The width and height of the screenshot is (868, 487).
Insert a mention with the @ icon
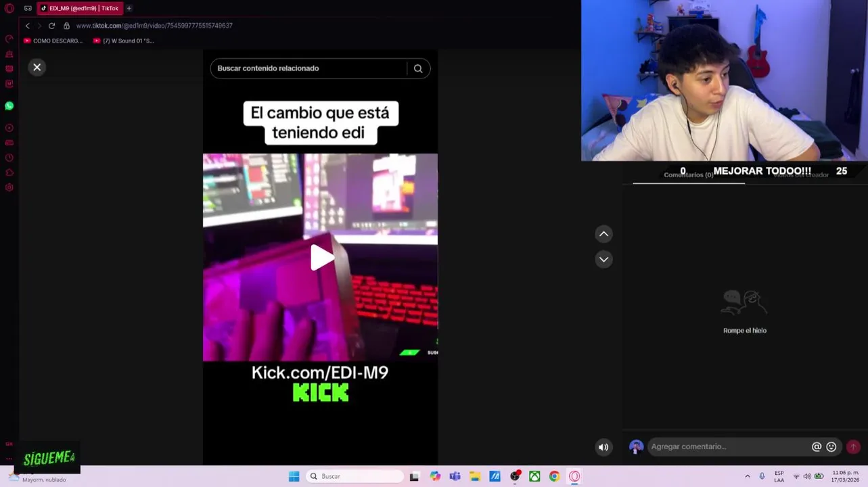click(817, 446)
